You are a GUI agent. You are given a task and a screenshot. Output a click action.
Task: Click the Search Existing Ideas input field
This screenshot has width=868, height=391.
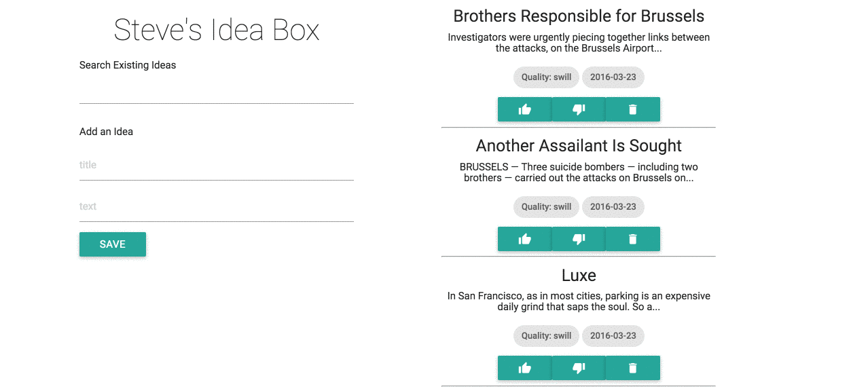tap(216, 95)
